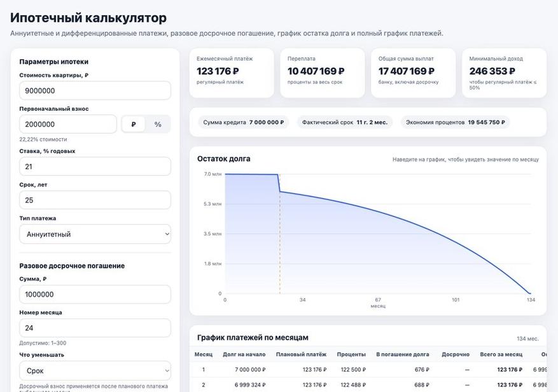The height and width of the screenshot is (392, 558).
Task: Click the 'Переплата' 10 407 169 ₽ value
Action: point(316,71)
